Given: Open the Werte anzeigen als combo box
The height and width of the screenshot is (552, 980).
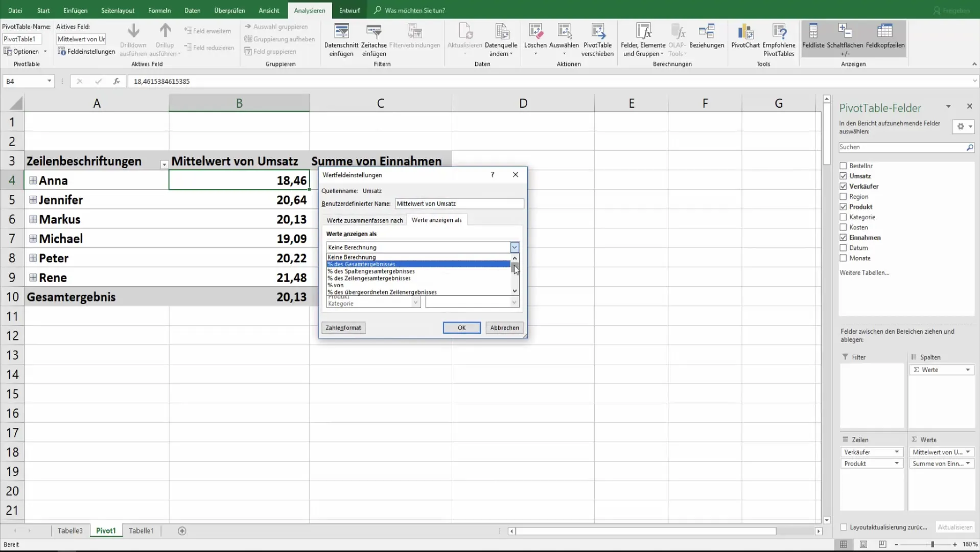Looking at the screenshot, I should point(423,247).
